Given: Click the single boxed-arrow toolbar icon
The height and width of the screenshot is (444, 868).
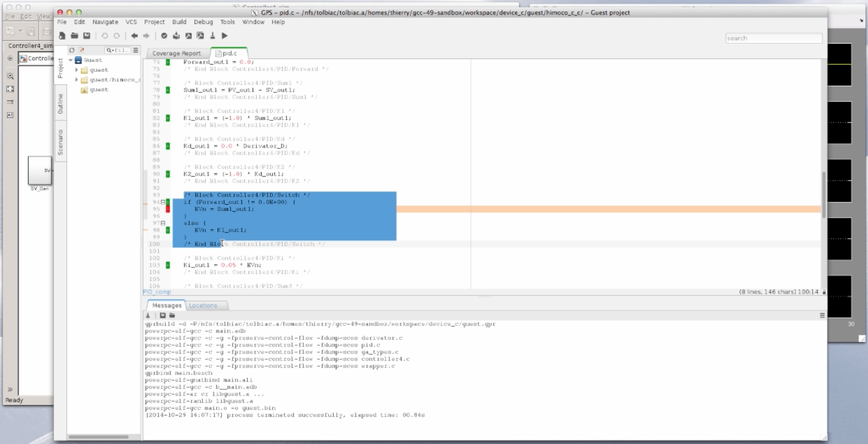Looking at the screenshot, I should (x=189, y=36).
